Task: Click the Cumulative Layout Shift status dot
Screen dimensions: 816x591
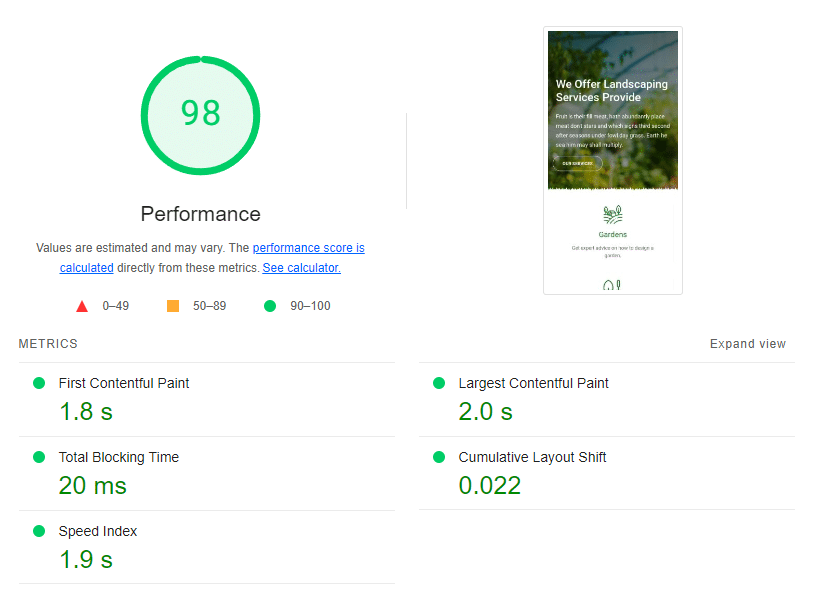Action: point(438,457)
